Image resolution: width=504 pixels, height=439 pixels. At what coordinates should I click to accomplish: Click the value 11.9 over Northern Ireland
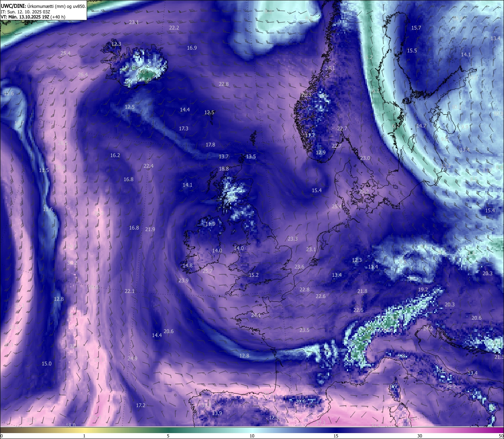tap(210, 224)
